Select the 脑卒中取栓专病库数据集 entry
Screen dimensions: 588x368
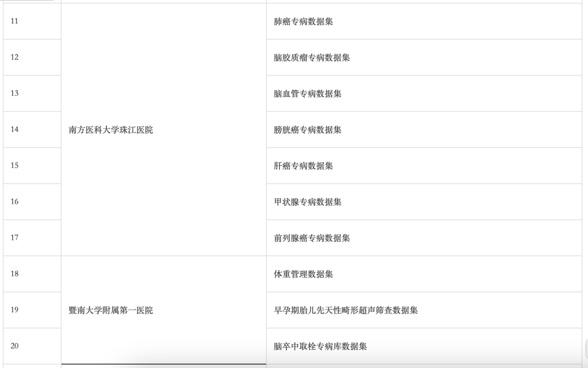pos(320,346)
